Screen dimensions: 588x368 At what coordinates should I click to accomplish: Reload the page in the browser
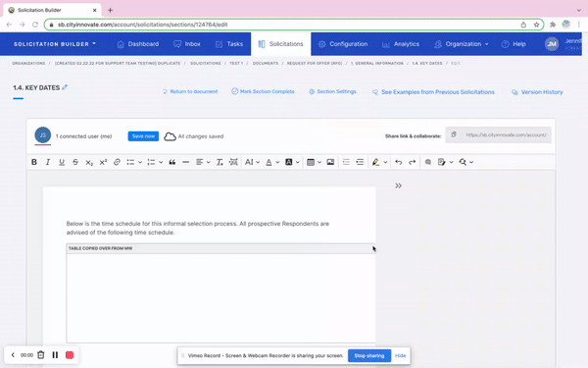[x=35, y=25]
